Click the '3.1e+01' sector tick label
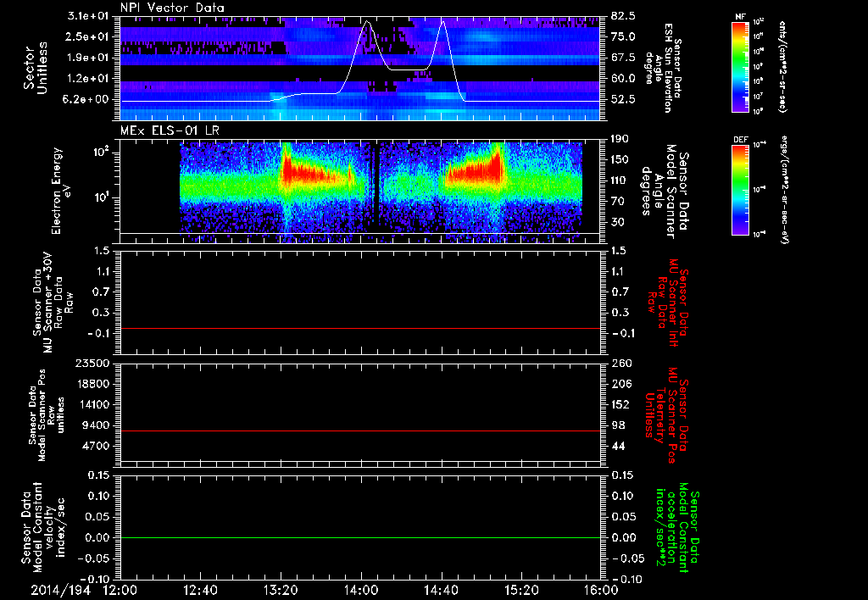868x600 pixels. pyautogui.click(x=90, y=16)
